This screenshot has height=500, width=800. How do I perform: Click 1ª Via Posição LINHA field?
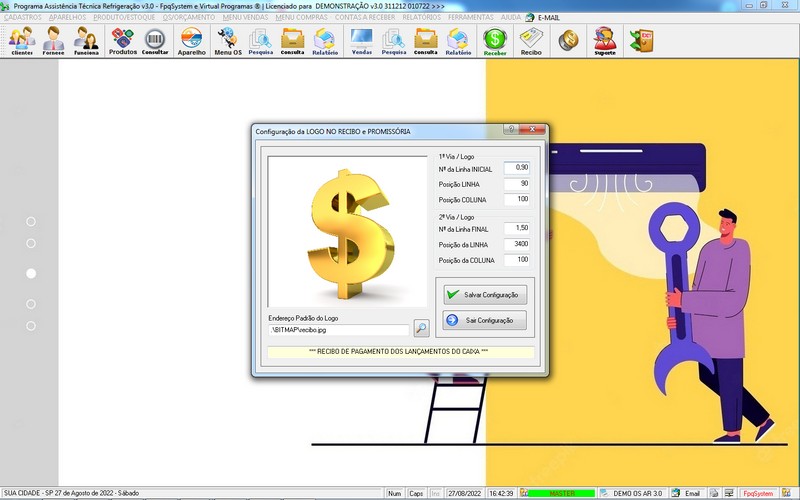tap(516, 184)
